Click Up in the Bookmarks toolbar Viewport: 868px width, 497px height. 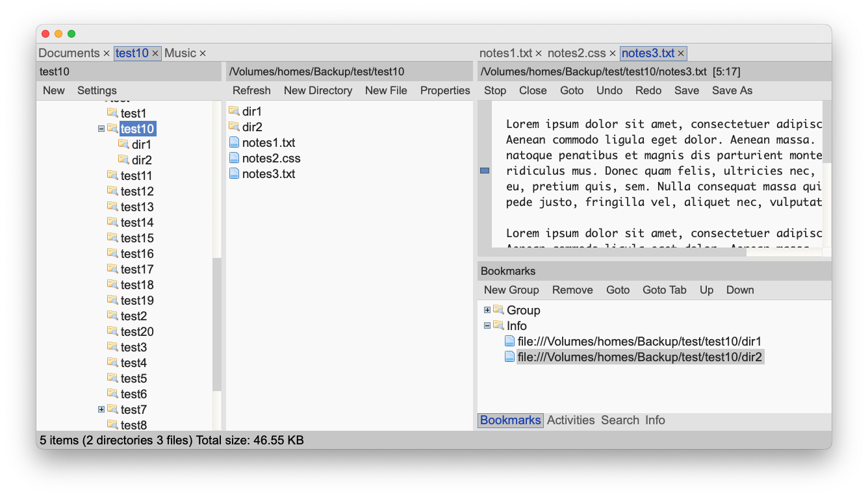pos(706,290)
